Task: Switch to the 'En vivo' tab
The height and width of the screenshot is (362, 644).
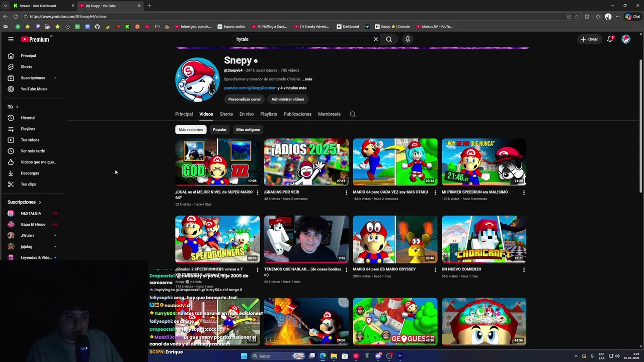Action: pyautogui.click(x=247, y=114)
